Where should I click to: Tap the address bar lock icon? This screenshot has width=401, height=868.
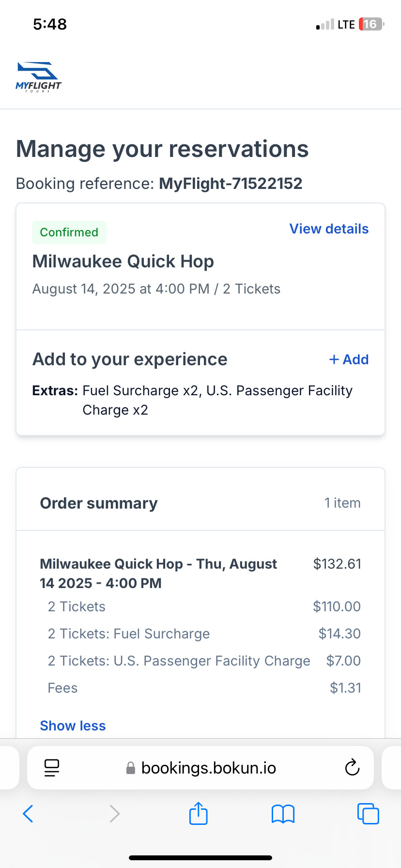pyautogui.click(x=130, y=768)
